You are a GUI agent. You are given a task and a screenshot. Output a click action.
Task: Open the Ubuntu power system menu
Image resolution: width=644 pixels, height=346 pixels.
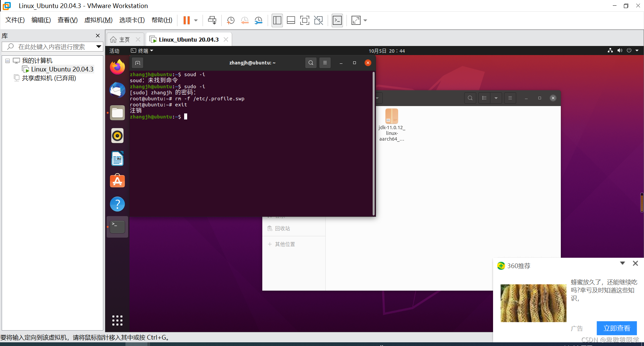point(629,50)
